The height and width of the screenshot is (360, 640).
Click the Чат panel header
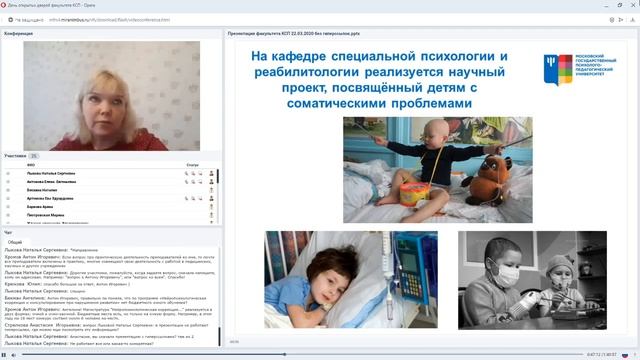pos(8,233)
